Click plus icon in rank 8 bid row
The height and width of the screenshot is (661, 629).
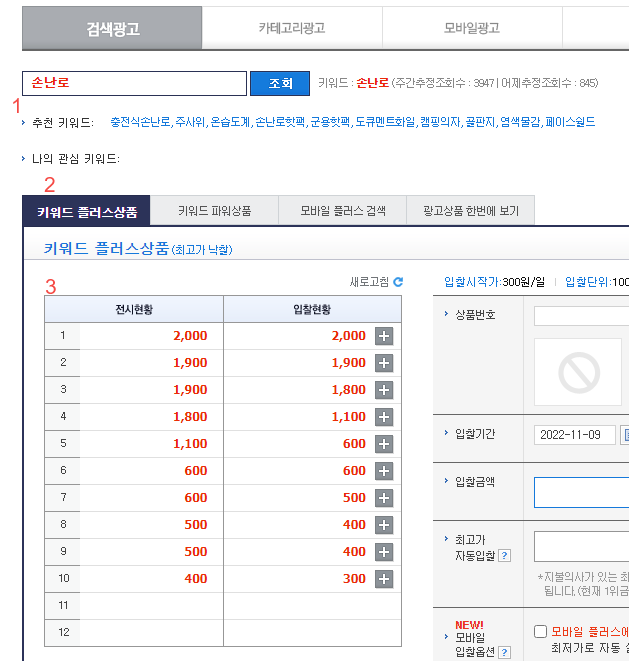coord(384,525)
